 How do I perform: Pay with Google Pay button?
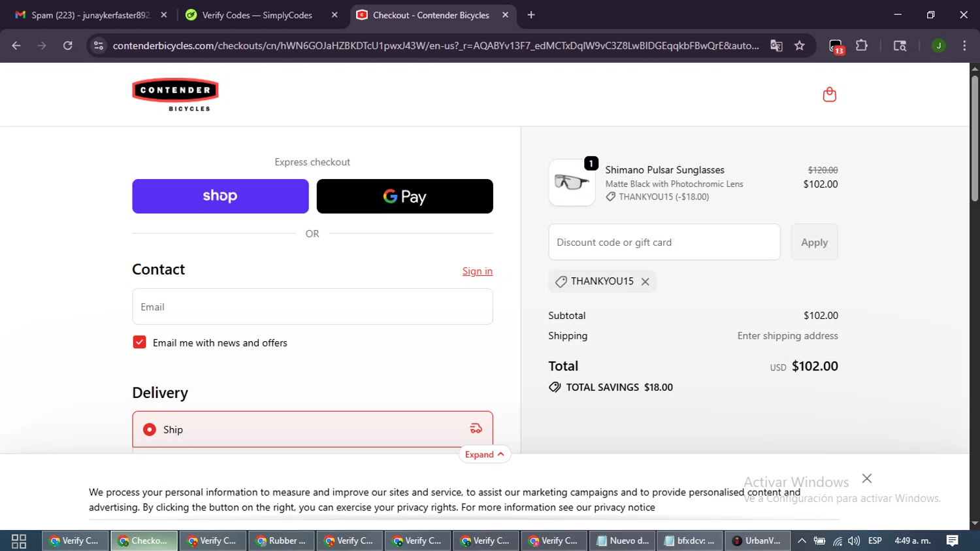pyautogui.click(x=405, y=196)
